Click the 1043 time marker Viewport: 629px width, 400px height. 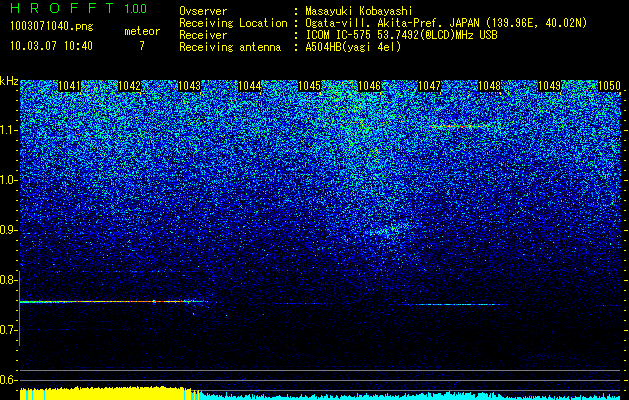189,86
